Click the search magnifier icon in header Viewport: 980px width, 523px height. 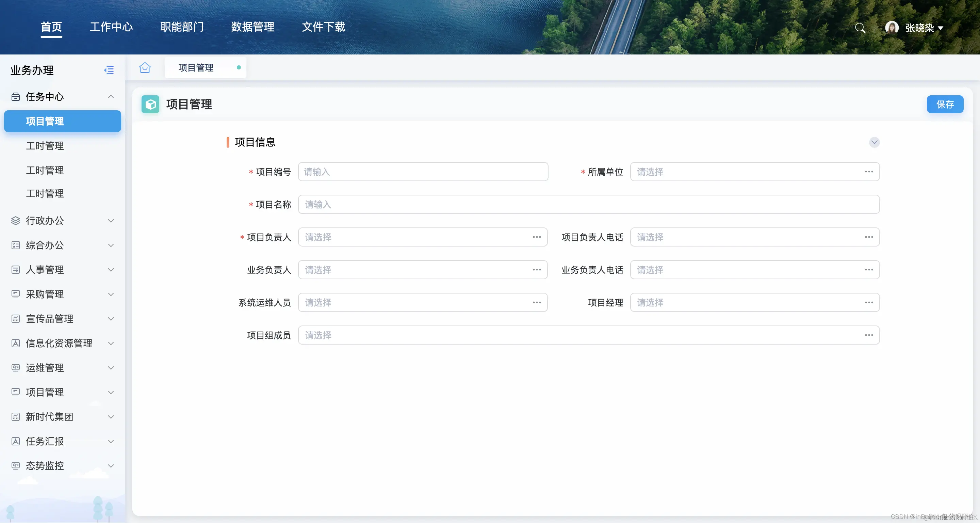860,28
